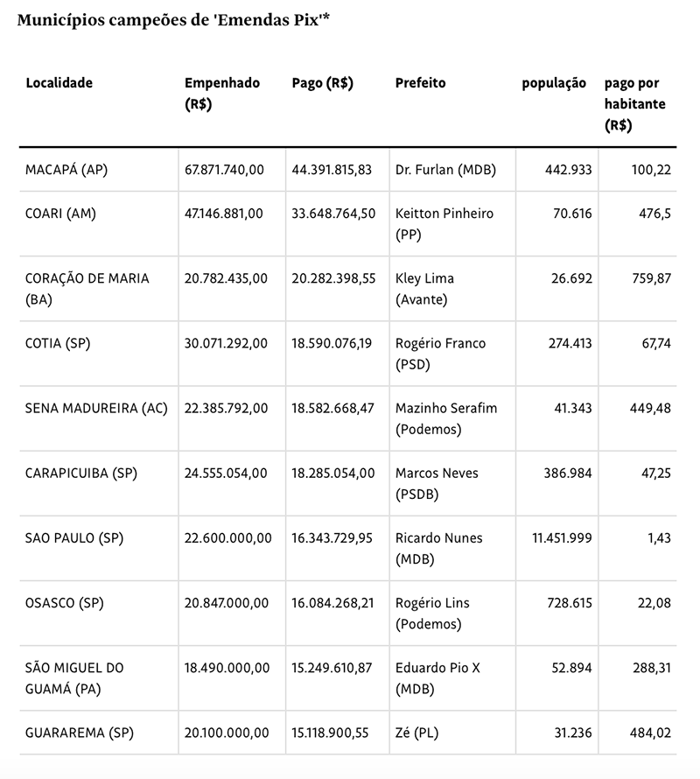700x779 pixels.
Task: Click SAO PAULO (SP) locality cell
Action: [x=74, y=538]
